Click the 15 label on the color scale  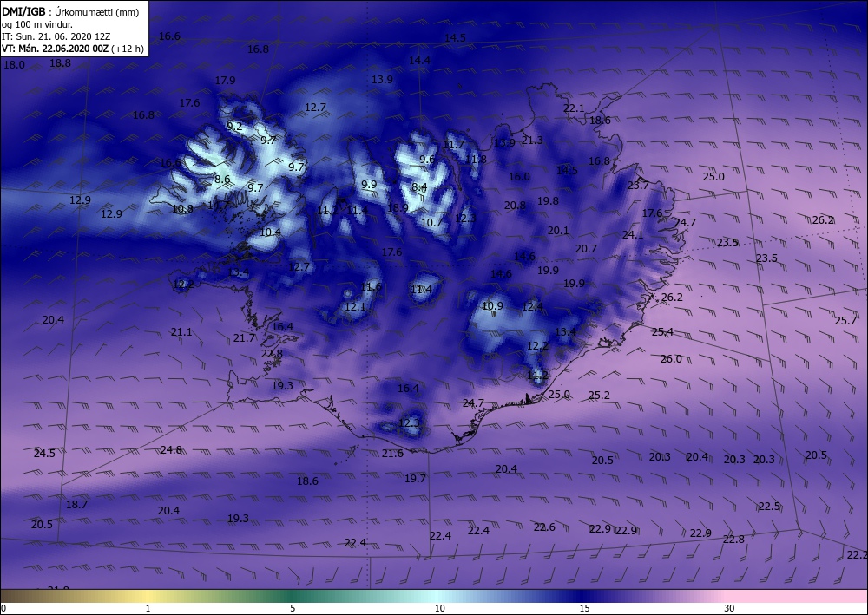click(584, 608)
